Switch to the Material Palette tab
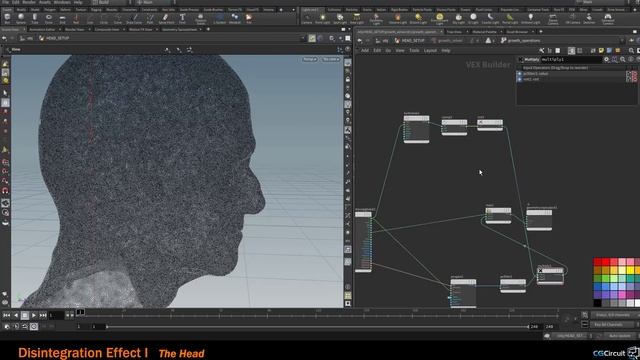Screen dimensions: 640x360 click(x=484, y=31)
